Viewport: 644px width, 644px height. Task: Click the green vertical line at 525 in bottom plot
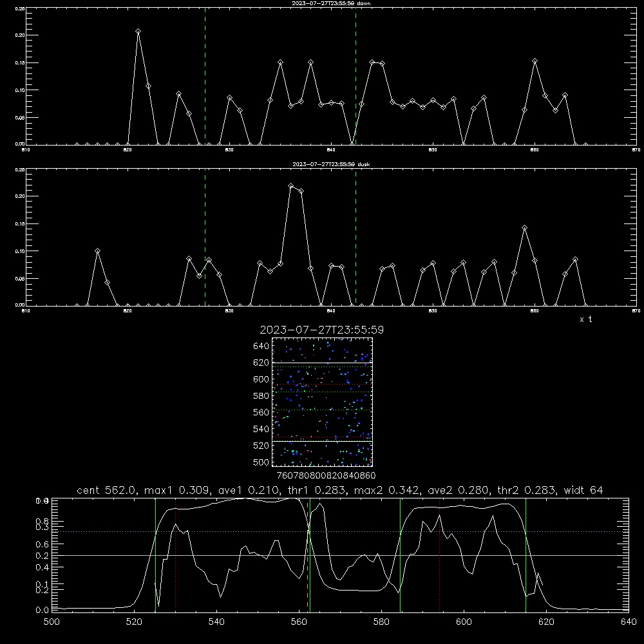click(156, 555)
